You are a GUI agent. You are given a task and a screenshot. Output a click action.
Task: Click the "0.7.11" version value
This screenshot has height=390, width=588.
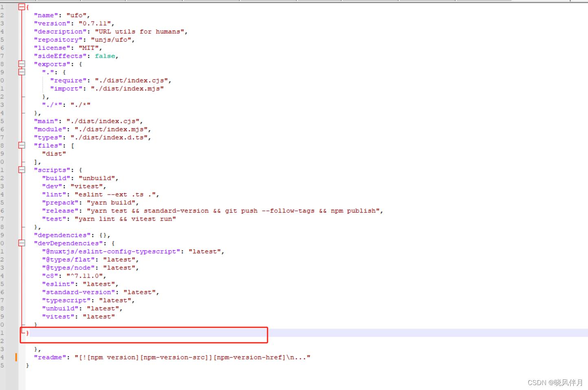tap(95, 24)
